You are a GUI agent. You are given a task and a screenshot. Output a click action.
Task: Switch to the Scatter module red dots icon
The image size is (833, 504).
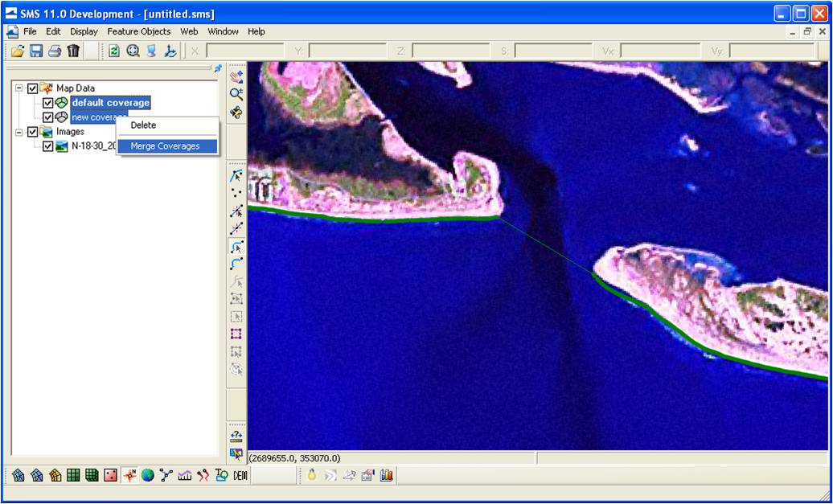tap(110, 476)
